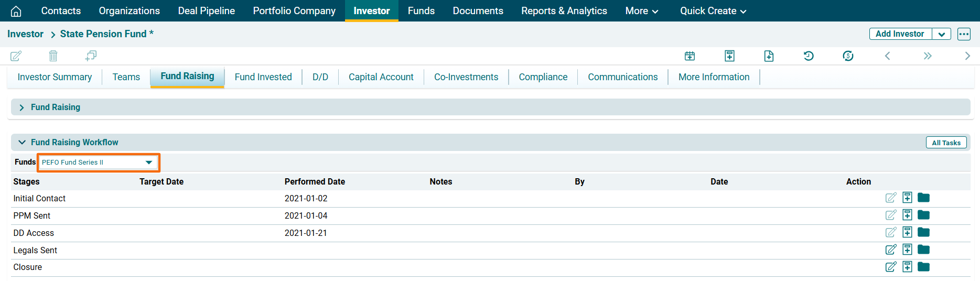
Task: Click the All Tasks button
Action: point(945,143)
